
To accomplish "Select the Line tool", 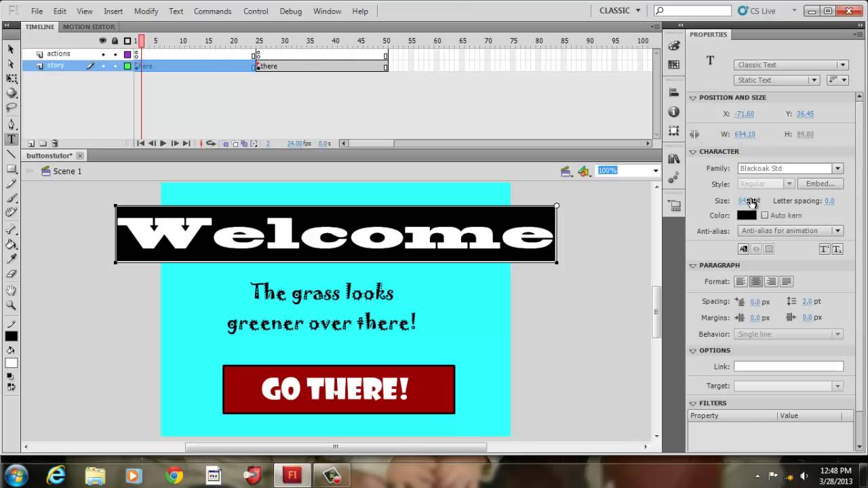I will coord(11,154).
